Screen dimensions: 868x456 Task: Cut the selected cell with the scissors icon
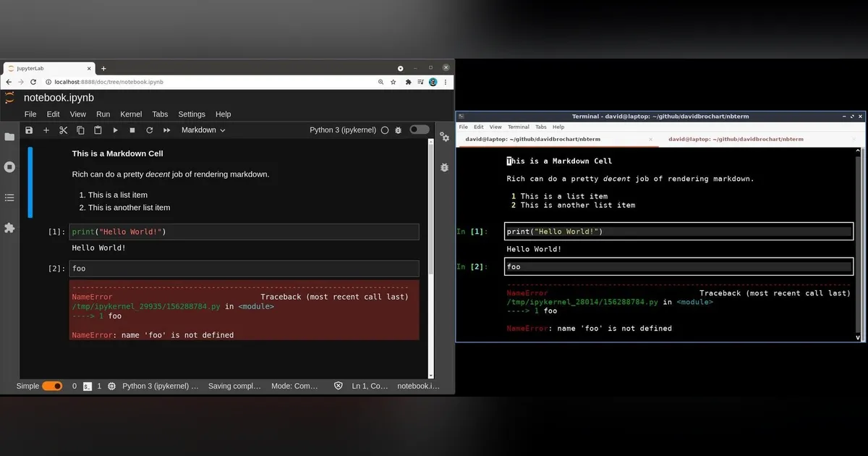pos(64,130)
